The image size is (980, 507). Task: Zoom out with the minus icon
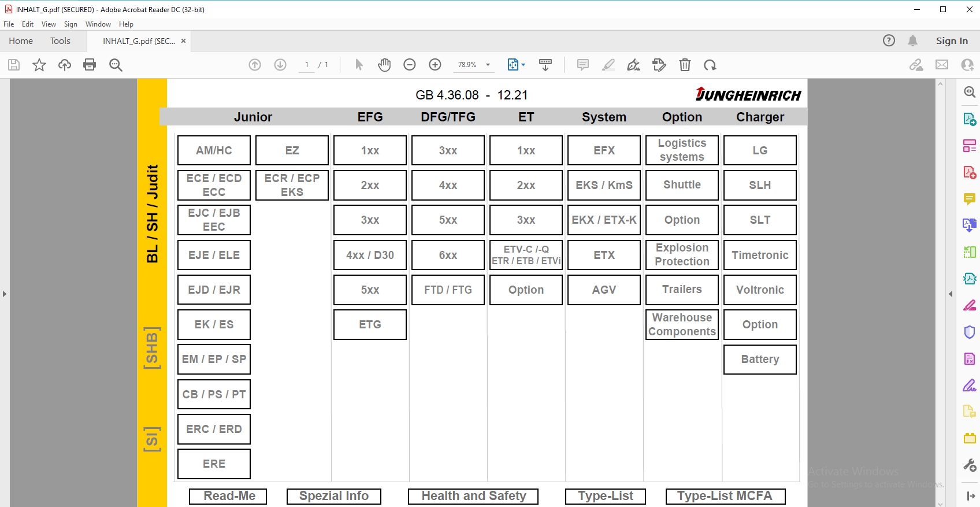tap(410, 65)
